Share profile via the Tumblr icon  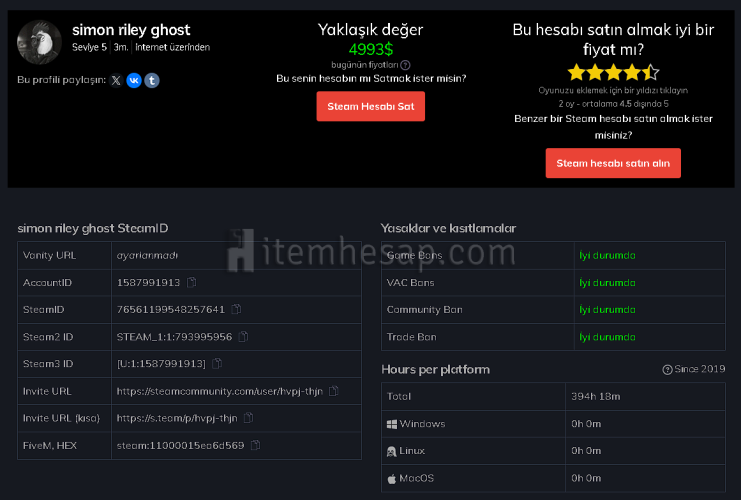point(152,80)
